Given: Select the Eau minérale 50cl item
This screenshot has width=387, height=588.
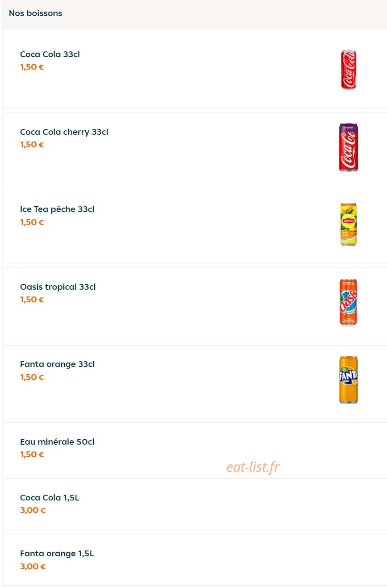Looking at the screenshot, I should coord(195,448).
